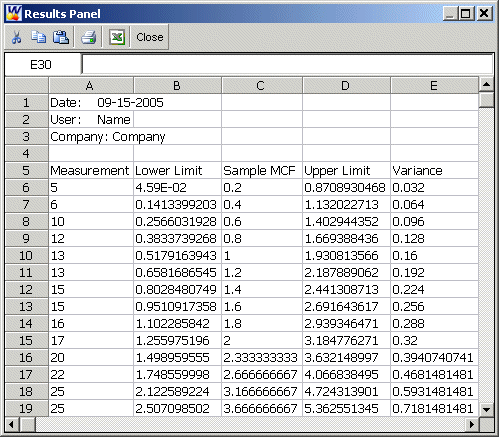Screen dimensions: 499x437
Task: Click the Print icon
Action: [88, 37]
